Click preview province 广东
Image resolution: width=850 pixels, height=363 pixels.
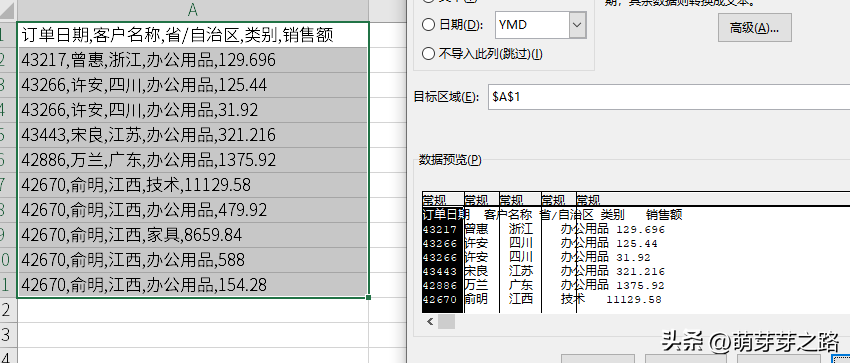(521, 285)
